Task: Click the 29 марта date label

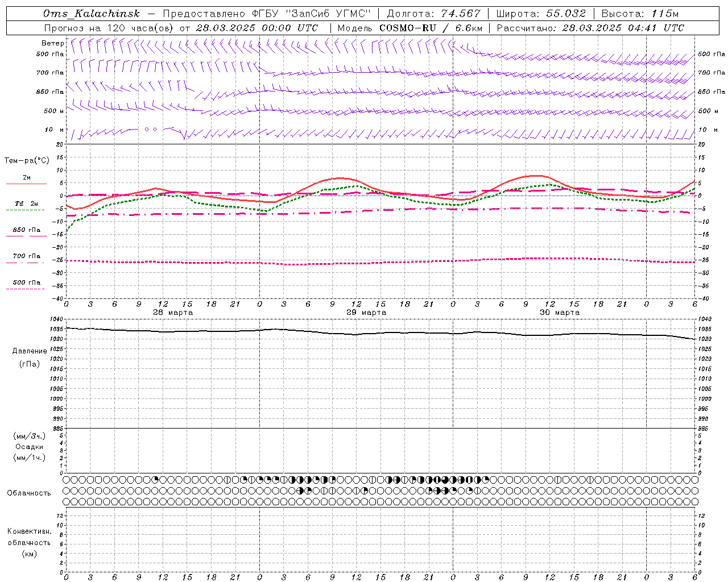Action: coord(367,313)
